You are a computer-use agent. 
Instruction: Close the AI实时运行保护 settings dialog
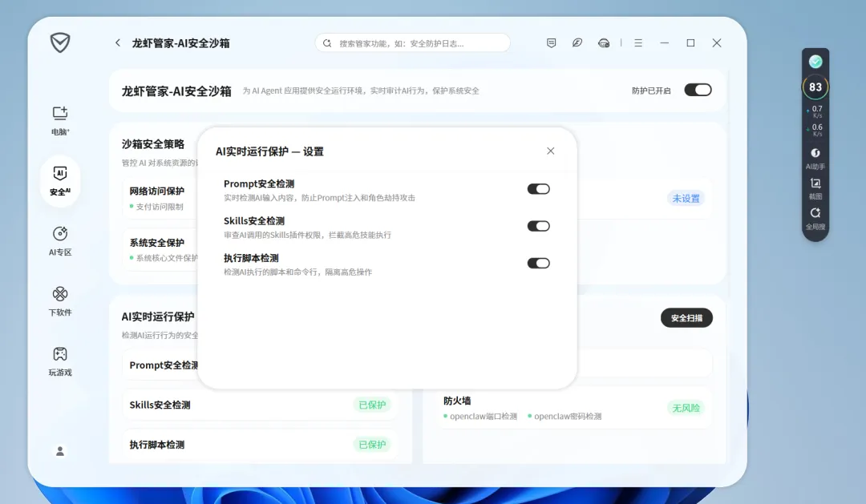[551, 151]
